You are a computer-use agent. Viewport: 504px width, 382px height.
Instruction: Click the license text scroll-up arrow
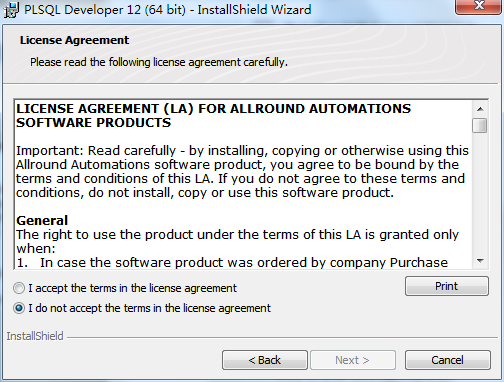coord(480,109)
